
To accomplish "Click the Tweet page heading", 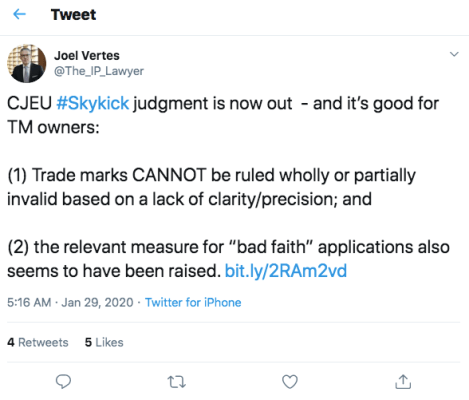I will click(x=73, y=15).
